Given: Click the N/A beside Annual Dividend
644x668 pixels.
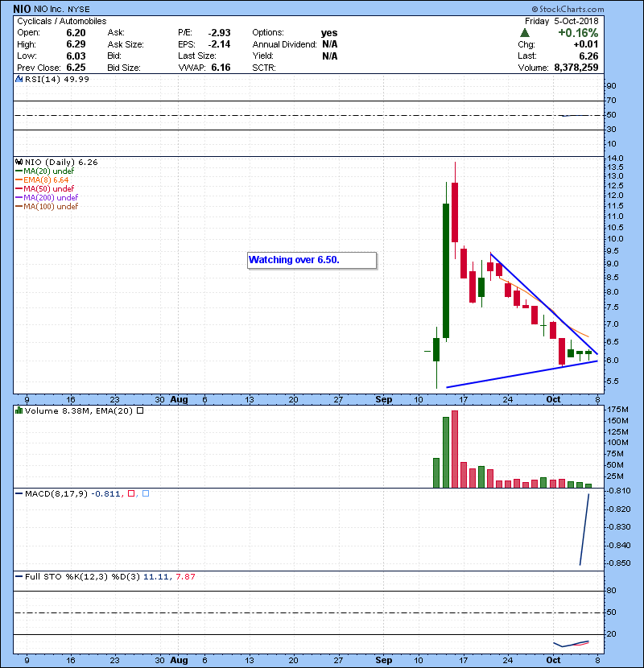Looking at the screenshot, I should 330,44.
